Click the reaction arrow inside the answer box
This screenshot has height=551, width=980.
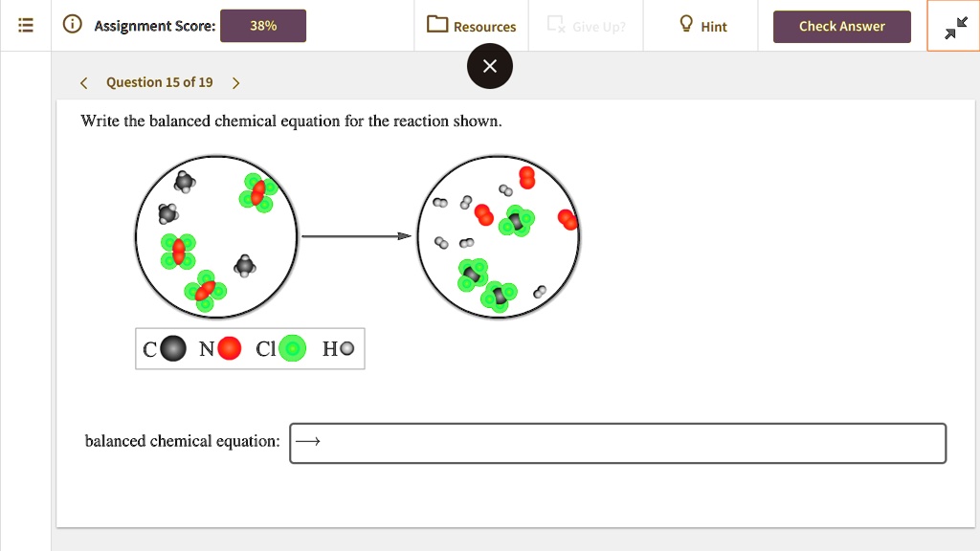point(308,442)
